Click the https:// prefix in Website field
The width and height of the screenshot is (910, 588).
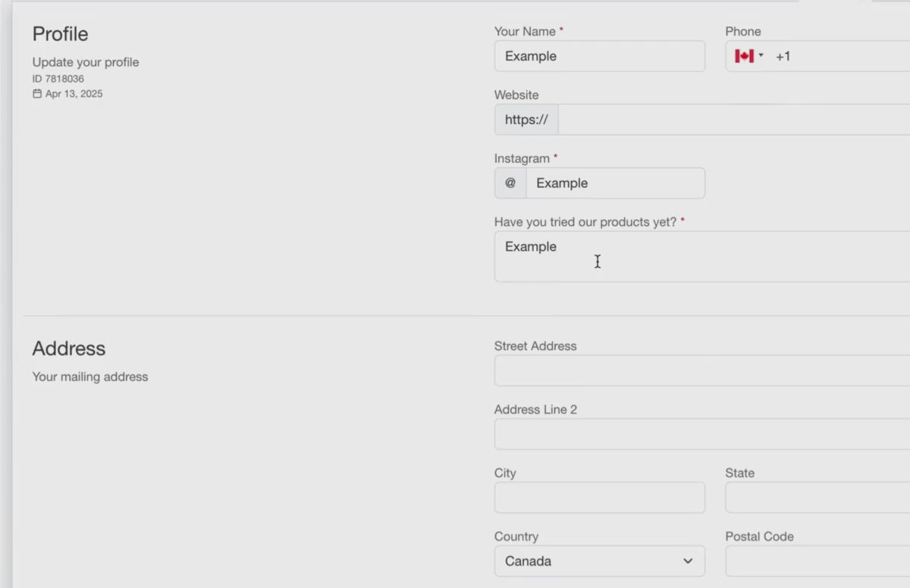[526, 120]
